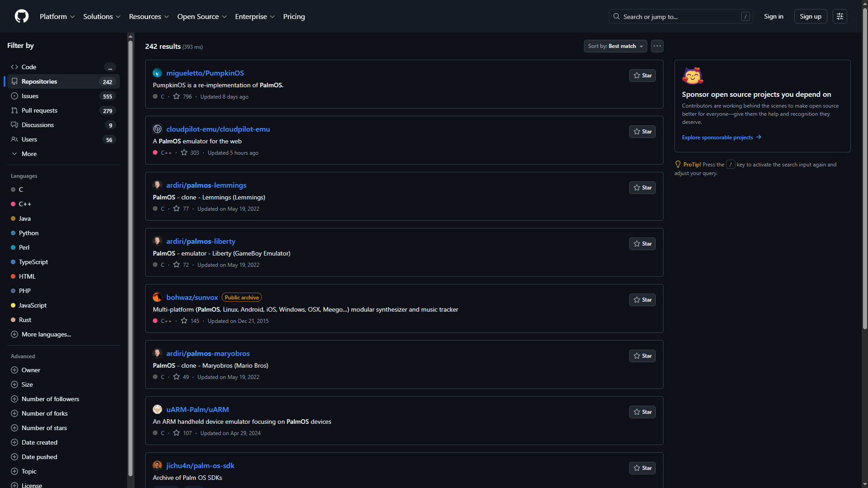The width and height of the screenshot is (868, 488).
Task: Star the ardiri/palmos-lemmings repository
Action: (642, 188)
